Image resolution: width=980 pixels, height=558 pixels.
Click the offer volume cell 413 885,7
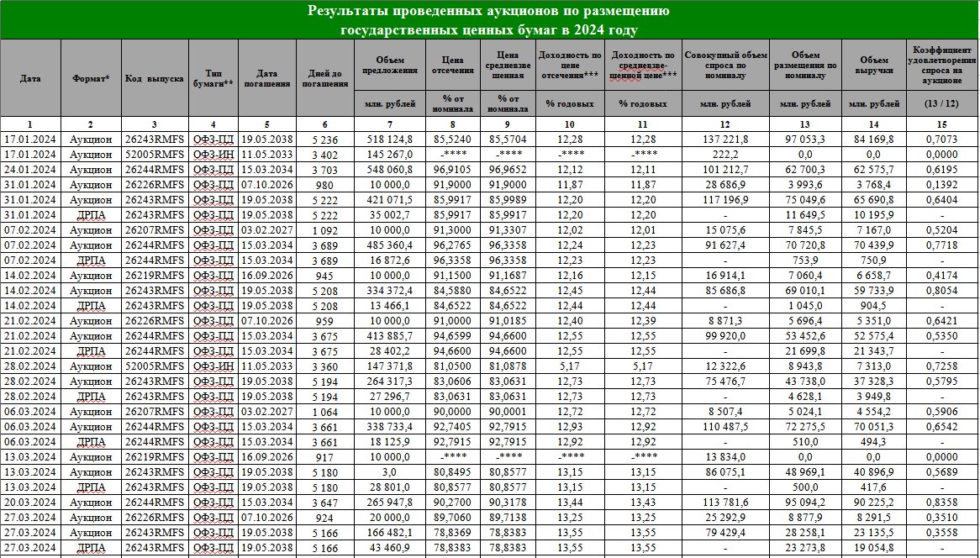[390, 335]
